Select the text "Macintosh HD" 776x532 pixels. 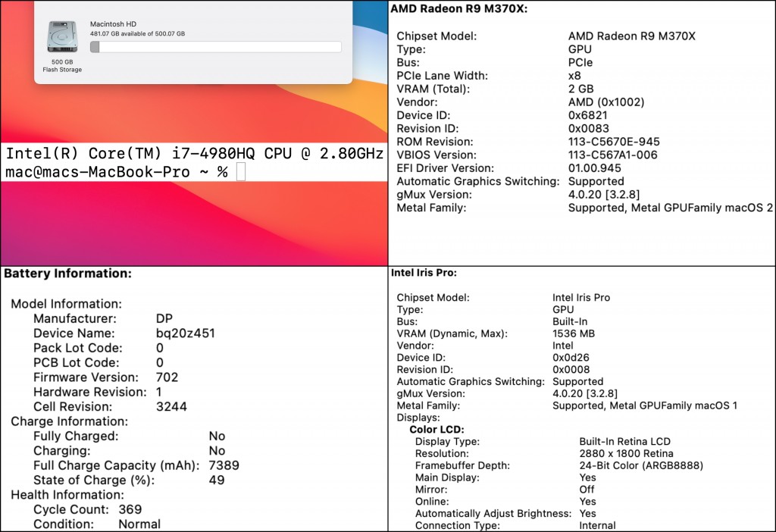click(114, 23)
